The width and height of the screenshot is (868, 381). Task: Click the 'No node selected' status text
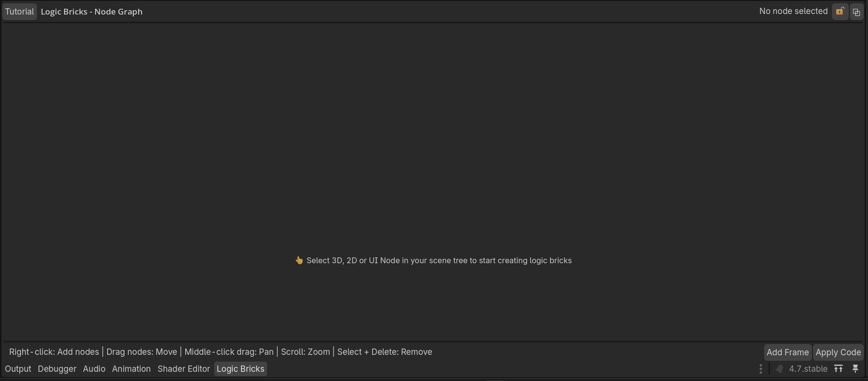point(793,11)
